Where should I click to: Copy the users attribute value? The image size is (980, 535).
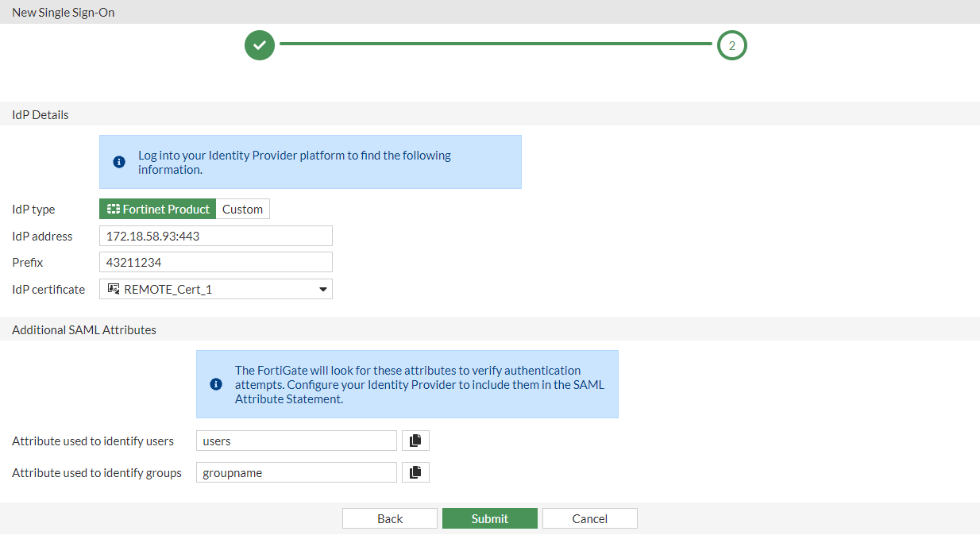pyautogui.click(x=415, y=440)
